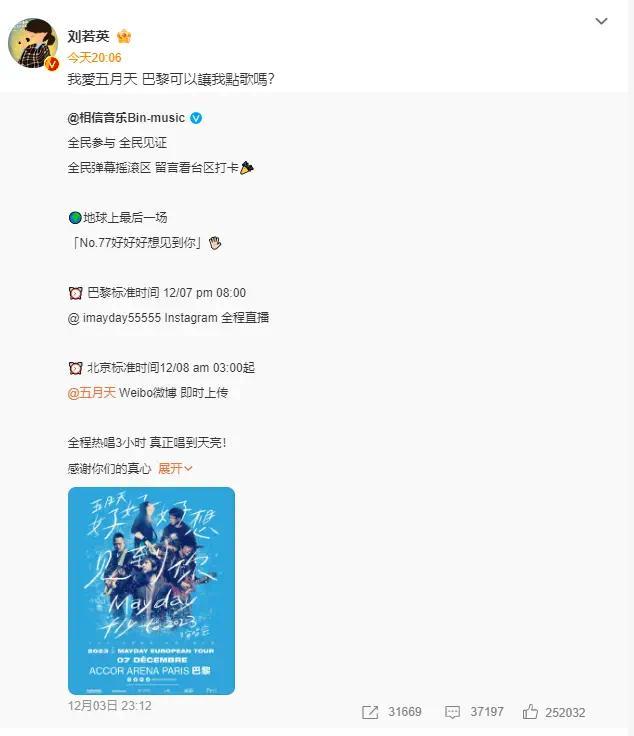Open the 12月03日 23:12 original post time
This screenshot has width=634, height=736.
pos(110,705)
